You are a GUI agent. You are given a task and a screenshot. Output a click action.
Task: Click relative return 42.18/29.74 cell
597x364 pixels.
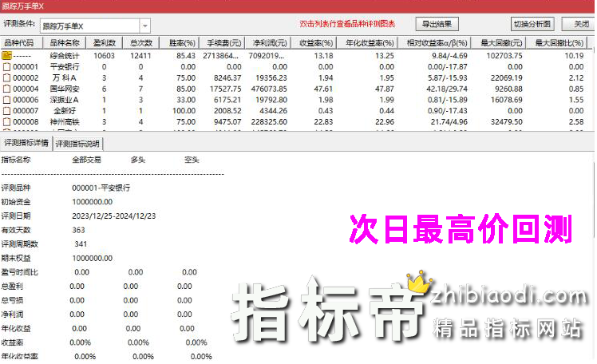(x=447, y=89)
